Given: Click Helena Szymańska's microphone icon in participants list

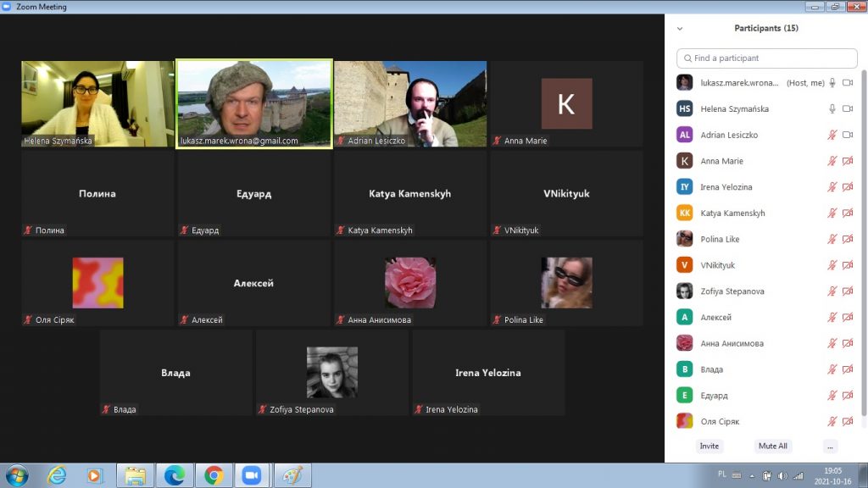Looking at the screenshot, I should click(832, 109).
